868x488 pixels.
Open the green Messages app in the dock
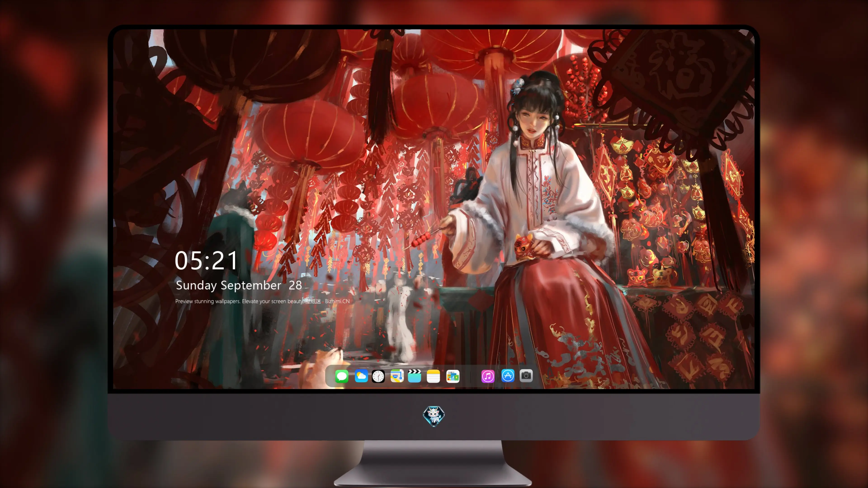pos(341,376)
